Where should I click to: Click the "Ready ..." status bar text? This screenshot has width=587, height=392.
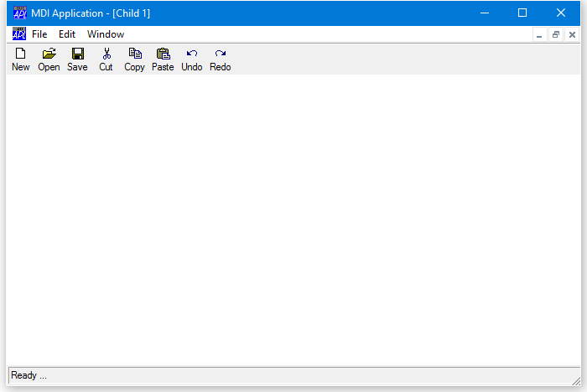(x=29, y=375)
